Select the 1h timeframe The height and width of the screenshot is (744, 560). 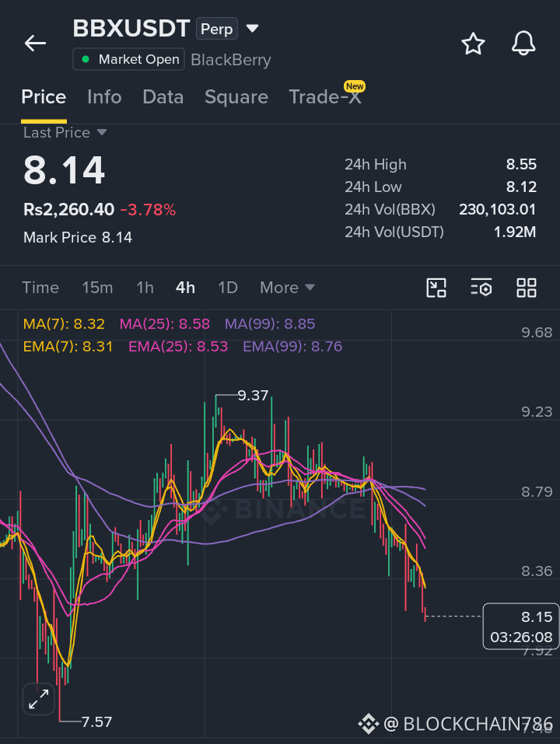pos(145,288)
